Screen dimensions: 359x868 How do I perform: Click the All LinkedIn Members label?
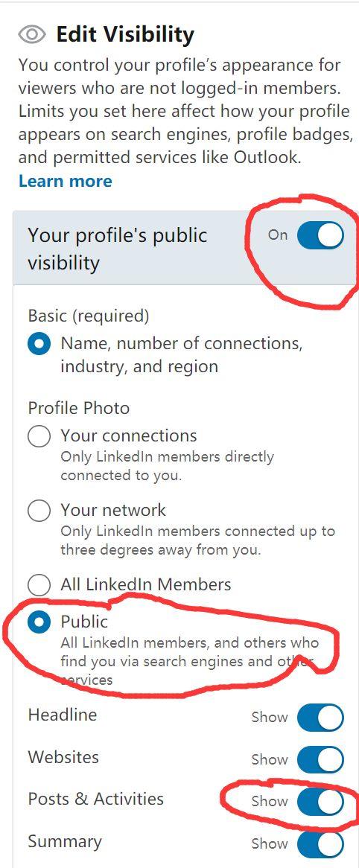click(146, 584)
